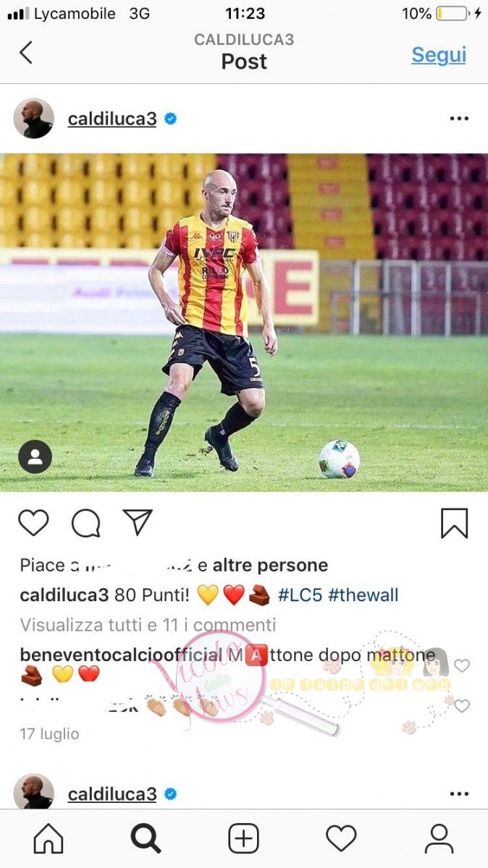This screenshot has width=488, height=868.
Task: Show tagged people icon on photo
Action: point(35,456)
